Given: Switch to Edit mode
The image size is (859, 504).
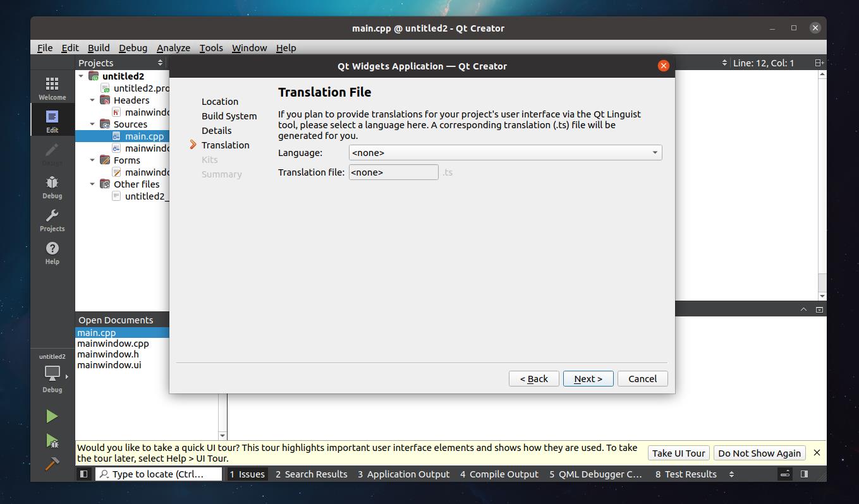Looking at the screenshot, I should (52, 121).
